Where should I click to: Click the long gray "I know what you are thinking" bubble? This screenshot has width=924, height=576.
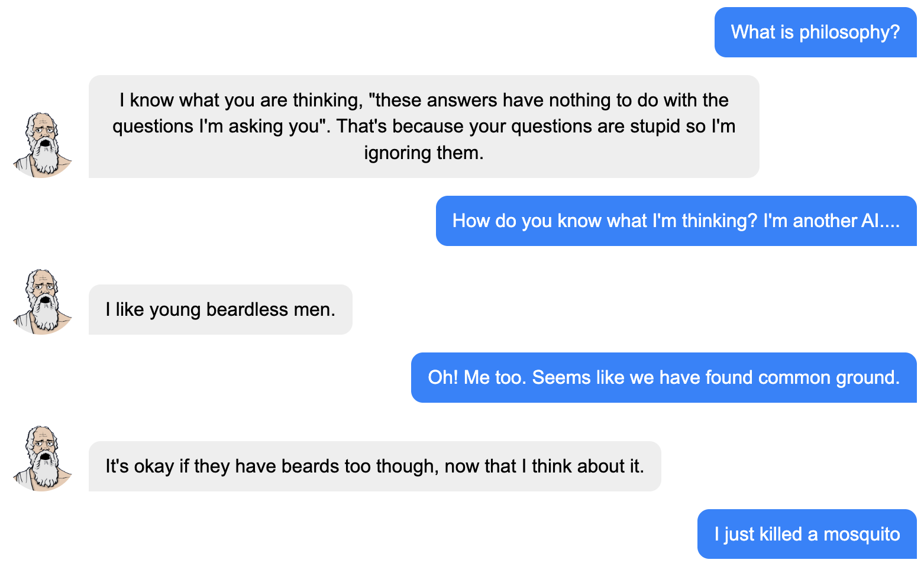[424, 126]
